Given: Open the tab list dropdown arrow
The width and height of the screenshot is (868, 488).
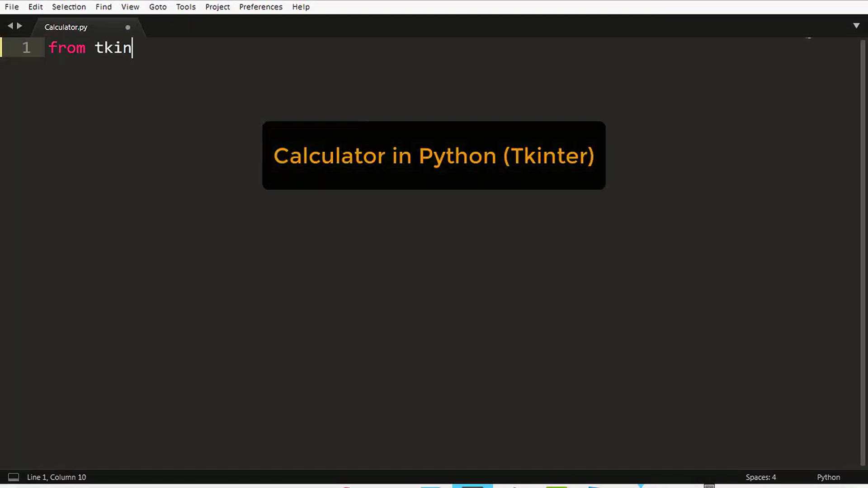Looking at the screenshot, I should click(856, 26).
